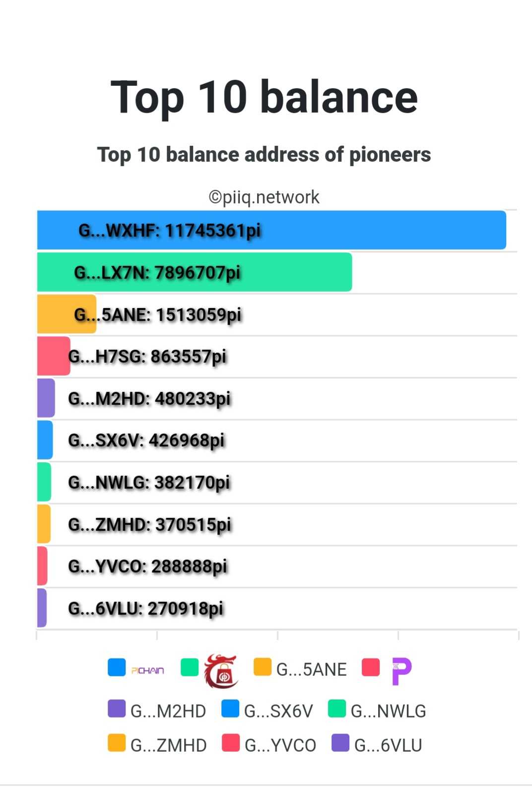Click the purple G...6VLU bar
This screenshot has height=787, width=532.
click(42, 608)
